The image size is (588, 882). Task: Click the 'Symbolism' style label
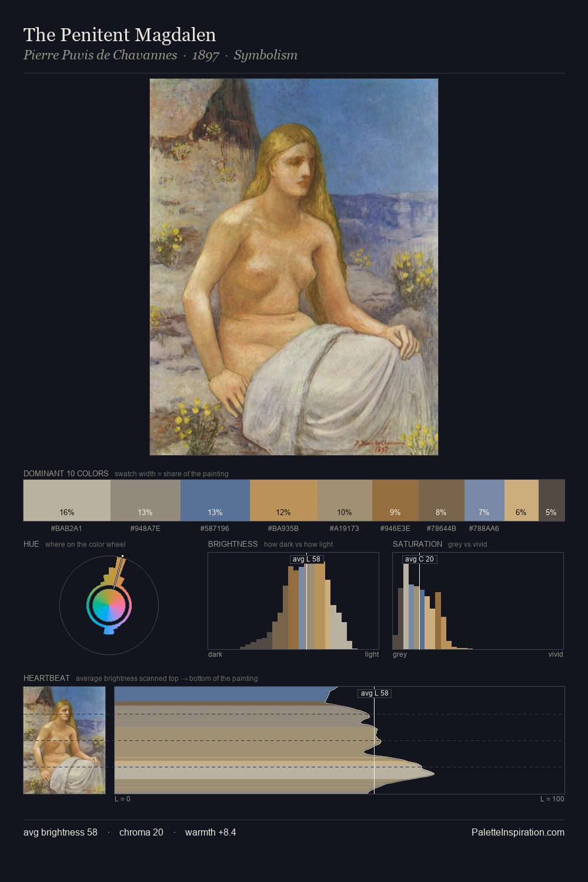click(x=266, y=55)
